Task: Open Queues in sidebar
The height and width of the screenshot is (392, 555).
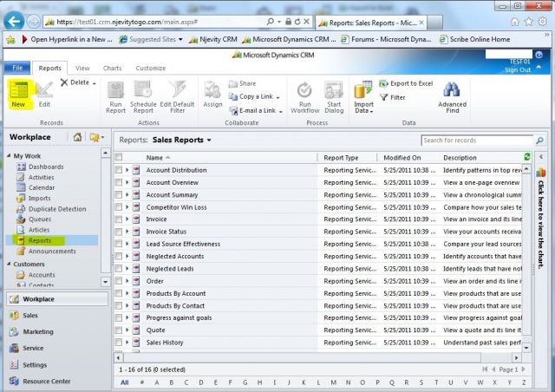Action: point(40,219)
